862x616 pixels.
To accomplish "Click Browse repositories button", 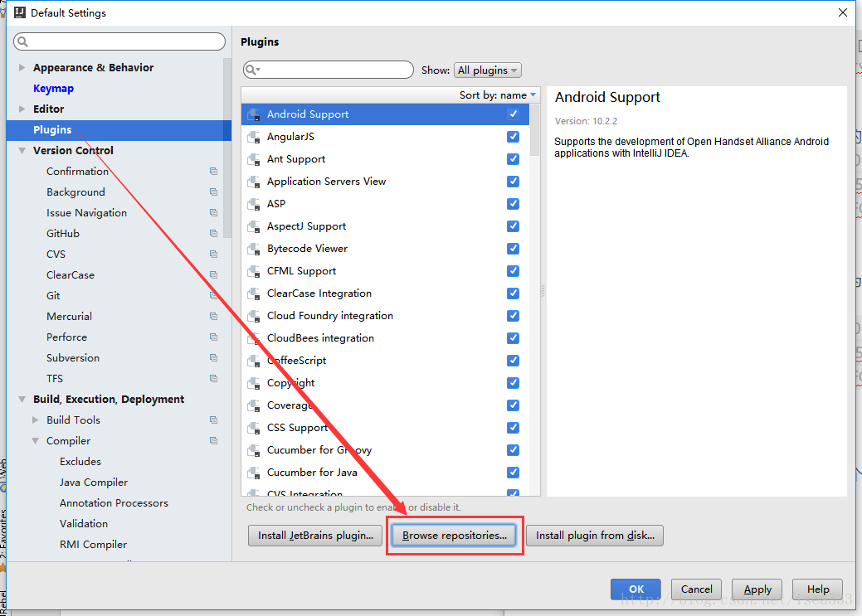I will [x=454, y=536].
